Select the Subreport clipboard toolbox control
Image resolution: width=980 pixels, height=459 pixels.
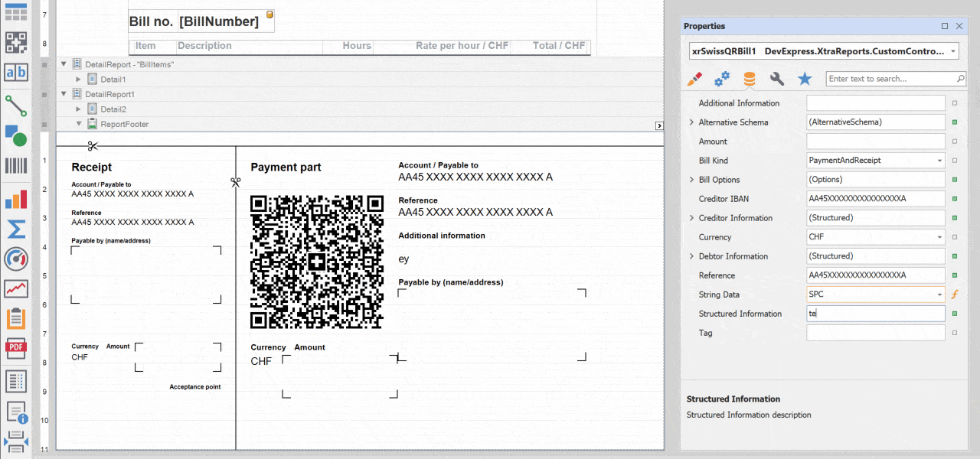pyautogui.click(x=16, y=318)
